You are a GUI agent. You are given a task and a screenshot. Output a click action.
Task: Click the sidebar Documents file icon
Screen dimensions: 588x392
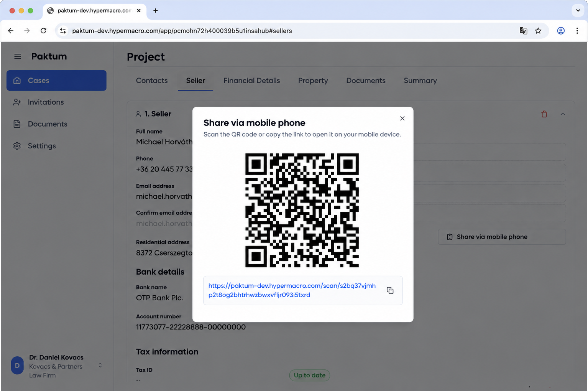pyautogui.click(x=17, y=124)
